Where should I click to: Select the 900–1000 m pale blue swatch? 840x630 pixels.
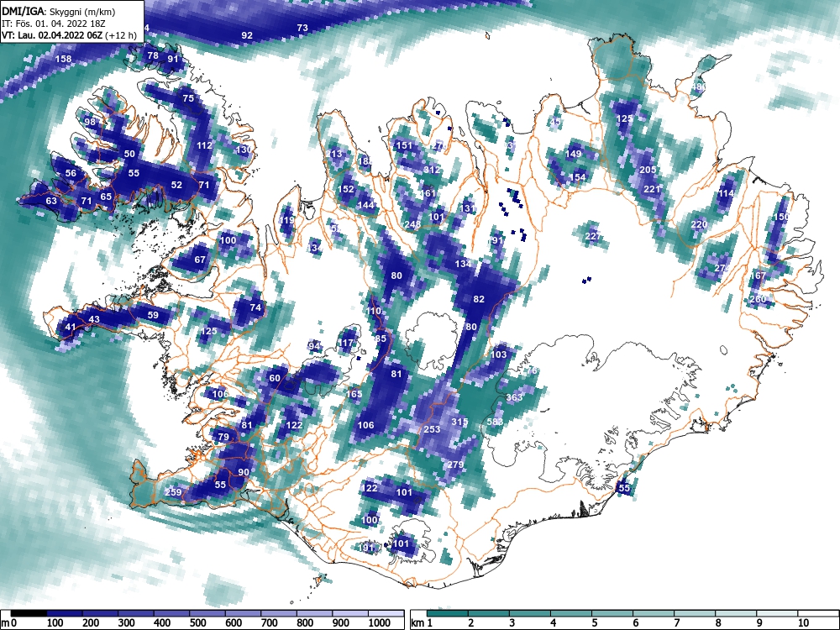[349, 612]
